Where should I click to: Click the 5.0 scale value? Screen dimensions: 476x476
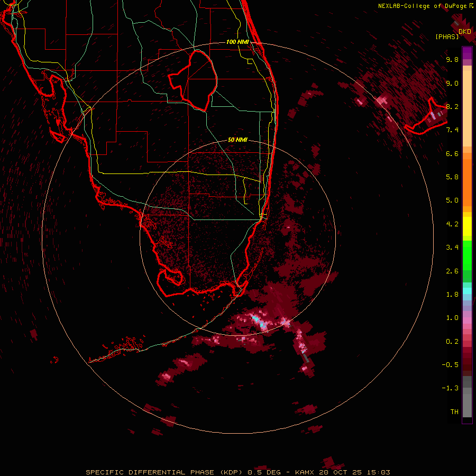pos(452,200)
